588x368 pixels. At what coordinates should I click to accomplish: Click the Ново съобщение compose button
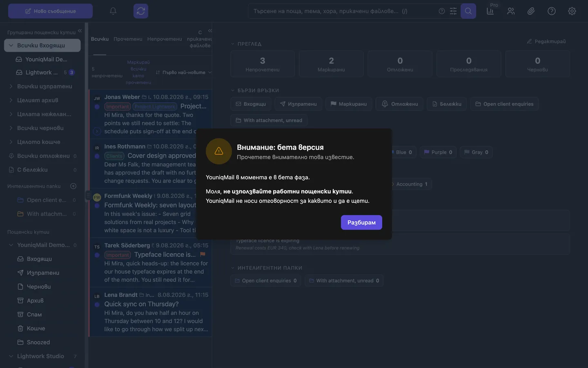click(x=50, y=11)
